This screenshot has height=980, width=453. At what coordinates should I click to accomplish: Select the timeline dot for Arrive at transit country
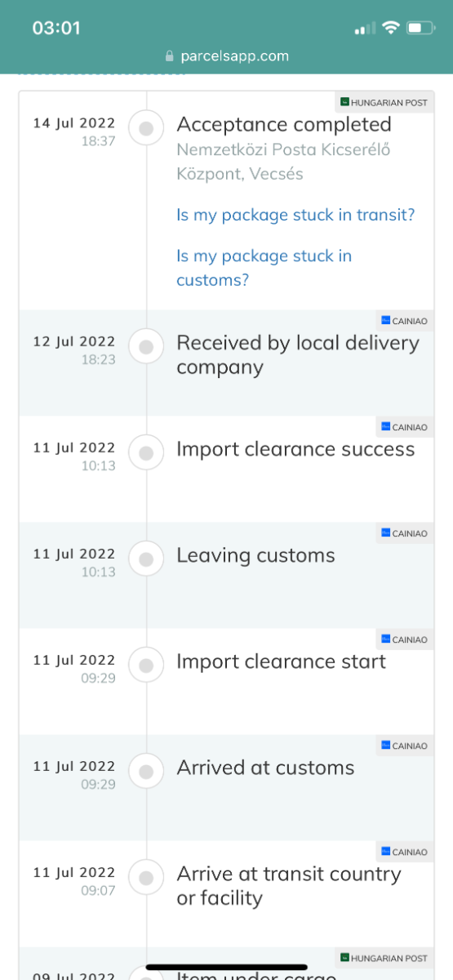[x=146, y=878]
